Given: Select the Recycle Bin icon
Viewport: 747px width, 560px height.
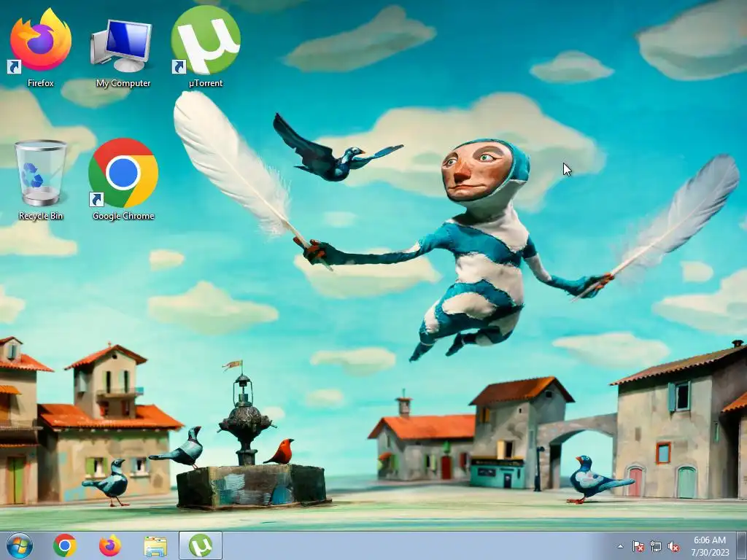Looking at the screenshot, I should [x=41, y=180].
